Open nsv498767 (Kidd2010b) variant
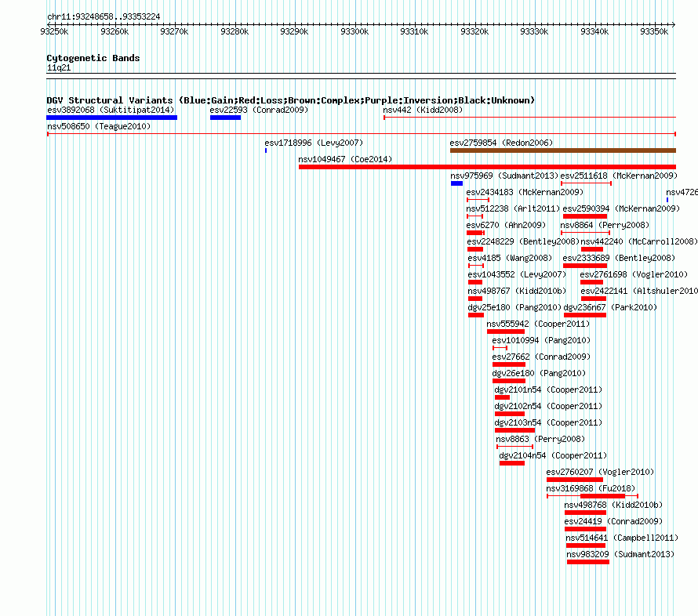 tap(517, 291)
